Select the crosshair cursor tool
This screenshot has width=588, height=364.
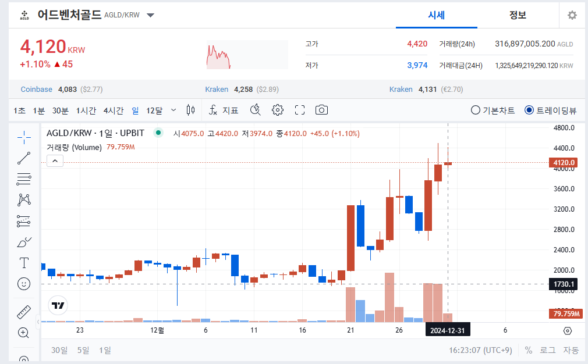click(x=24, y=137)
